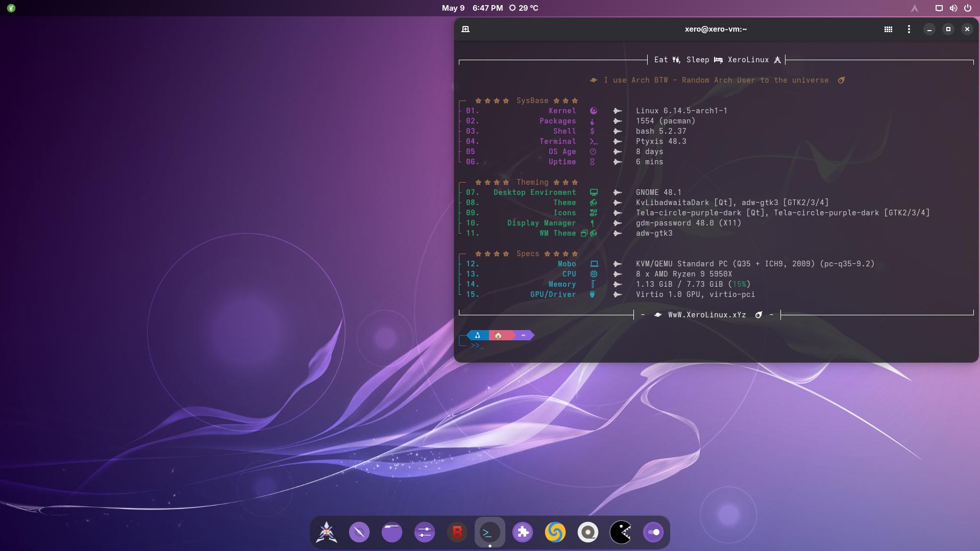The width and height of the screenshot is (980, 551).
Task: Click the 'WwW.XeroLinux.xYz' footer text
Action: point(707,315)
